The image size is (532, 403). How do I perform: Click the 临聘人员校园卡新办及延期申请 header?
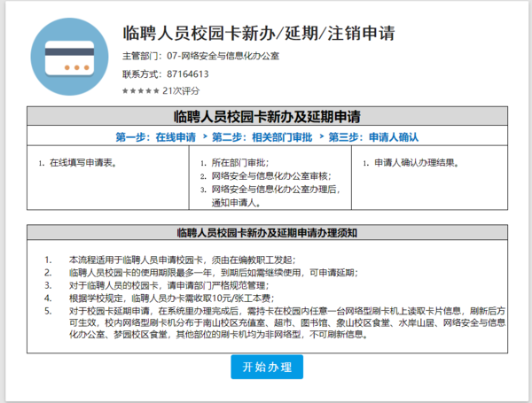267,116
